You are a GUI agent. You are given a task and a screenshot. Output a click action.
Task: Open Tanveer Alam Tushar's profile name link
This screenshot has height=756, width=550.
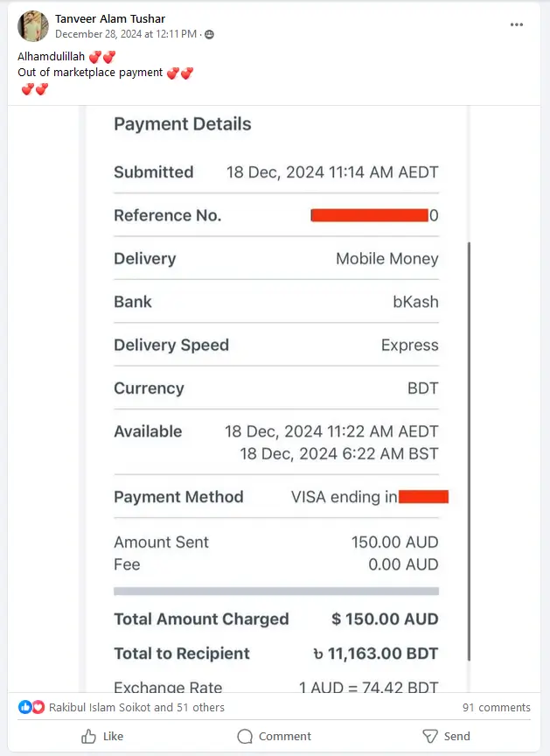click(x=110, y=18)
